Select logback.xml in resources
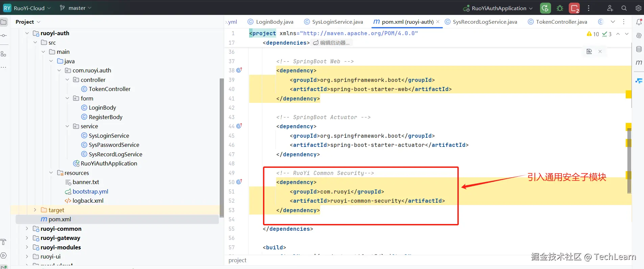Screen dimensions: 644x269 [88, 201]
